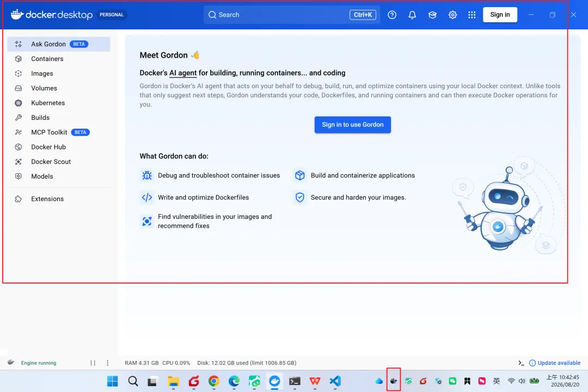Click the scout icon for Find vulnerabilities
Screen dimensions: 588x392
tap(147, 222)
